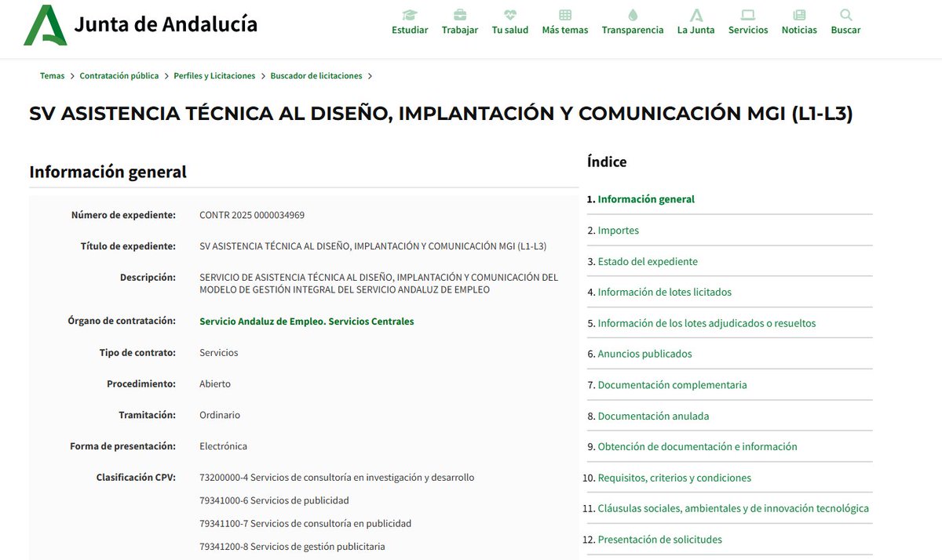Jump to Presentación de solicitudes
Image resolution: width=942 pixels, height=560 pixels.
[660, 540]
